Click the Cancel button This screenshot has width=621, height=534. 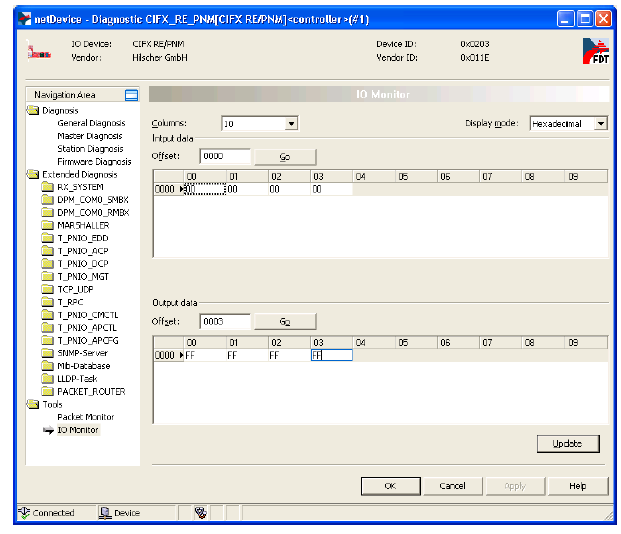[x=452, y=486]
